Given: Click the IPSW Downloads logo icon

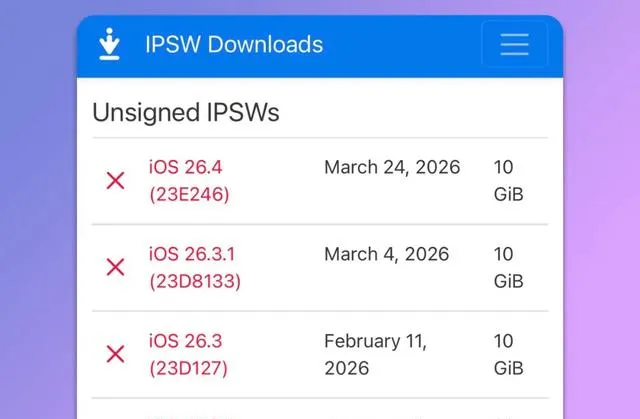Looking at the screenshot, I should click(x=109, y=44).
